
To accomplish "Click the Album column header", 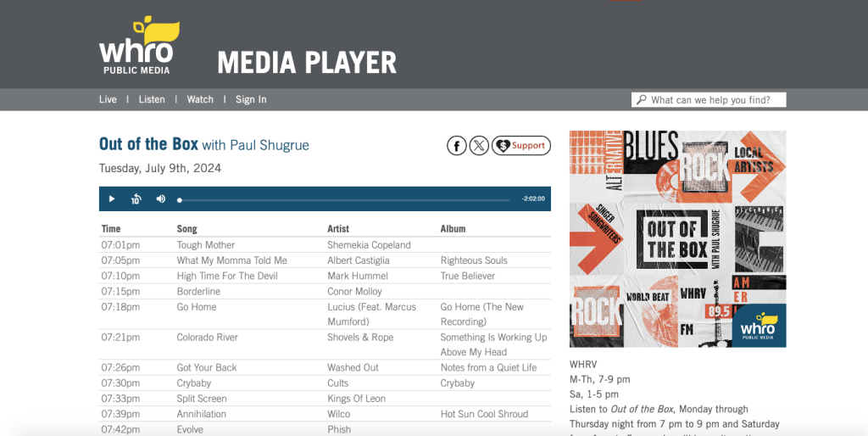I will [x=453, y=229].
